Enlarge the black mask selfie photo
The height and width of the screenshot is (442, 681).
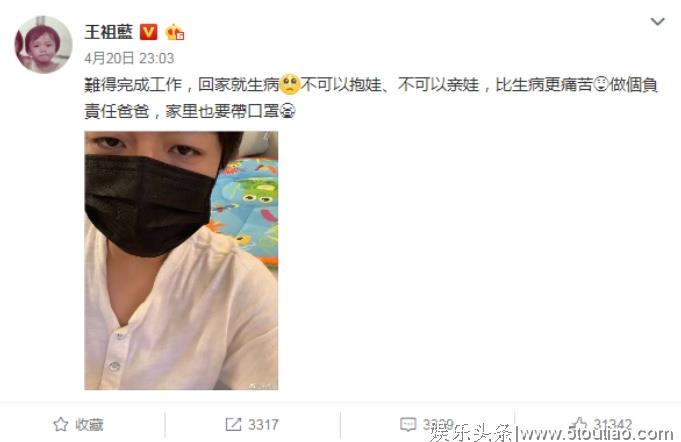tap(181, 261)
